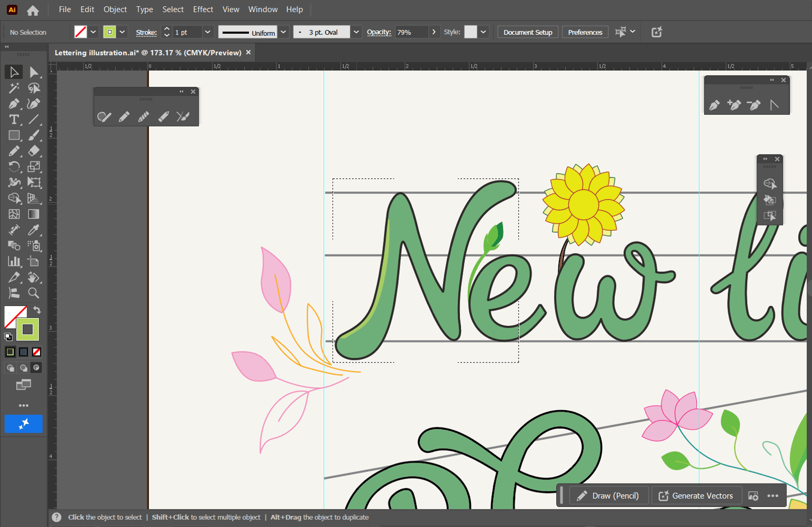Viewport: 812px width, 527px height.
Task: Swap fill and stroke colors
Action: point(37,310)
